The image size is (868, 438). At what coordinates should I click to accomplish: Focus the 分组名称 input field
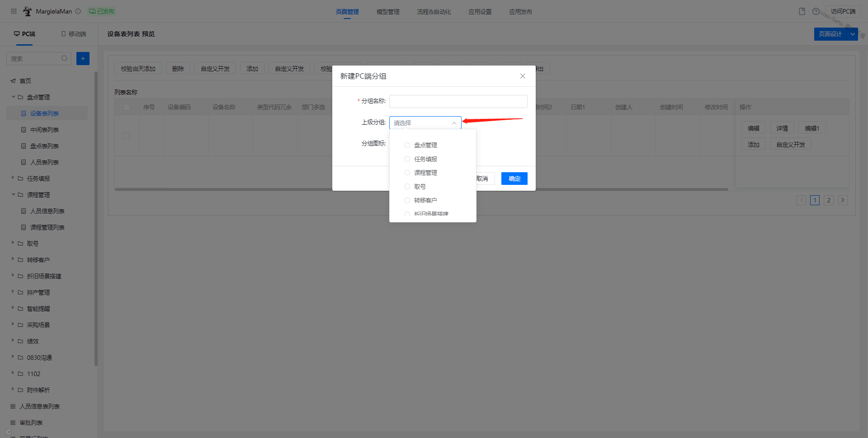click(458, 101)
